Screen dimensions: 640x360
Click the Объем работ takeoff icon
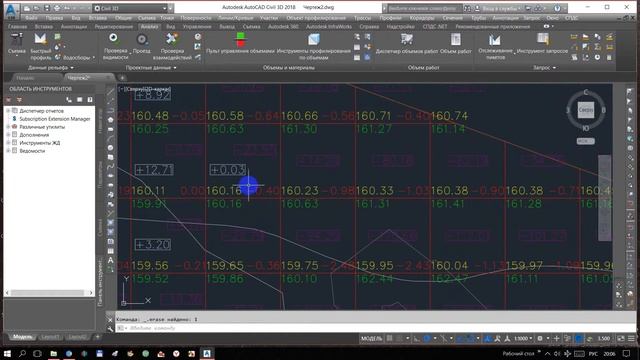point(456,44)
